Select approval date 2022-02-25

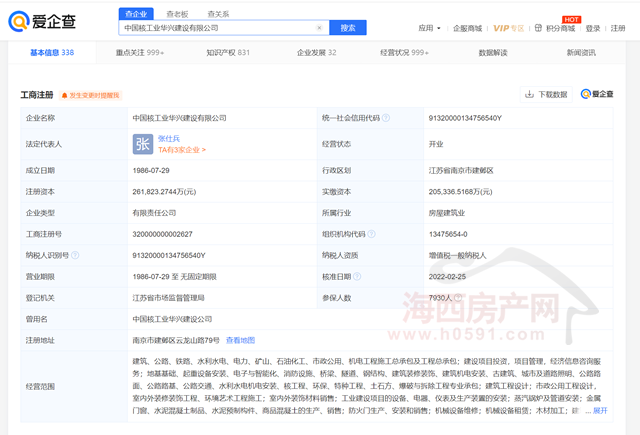447,276
